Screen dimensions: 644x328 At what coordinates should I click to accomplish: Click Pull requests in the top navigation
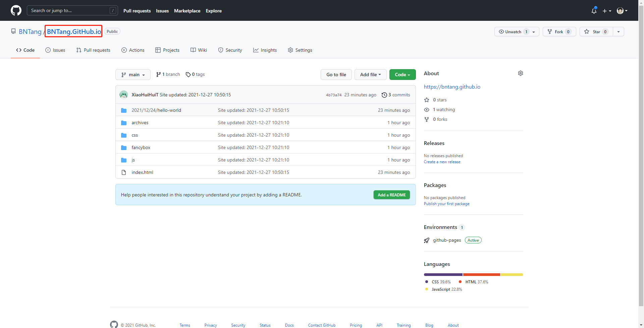[x=137, y=11]
